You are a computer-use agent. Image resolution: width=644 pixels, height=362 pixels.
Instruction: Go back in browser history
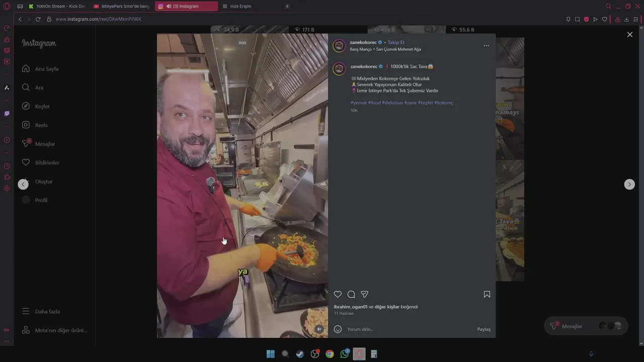(x=20, y=19)
